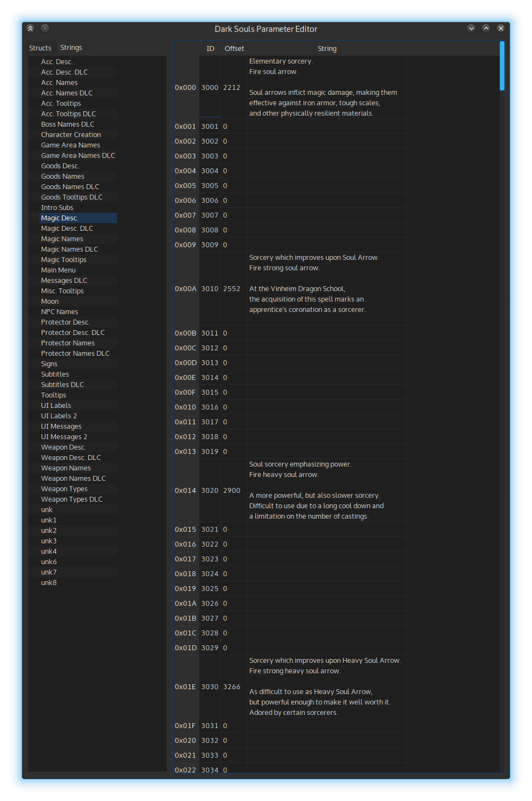Sort by the ID column header
This screenshot has width=532, height=801.
click(210, 49)
